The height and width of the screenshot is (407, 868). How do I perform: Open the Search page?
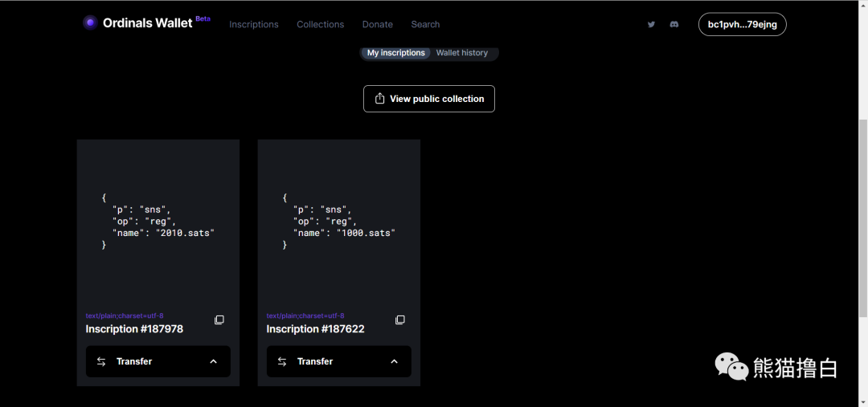point(425,24)
